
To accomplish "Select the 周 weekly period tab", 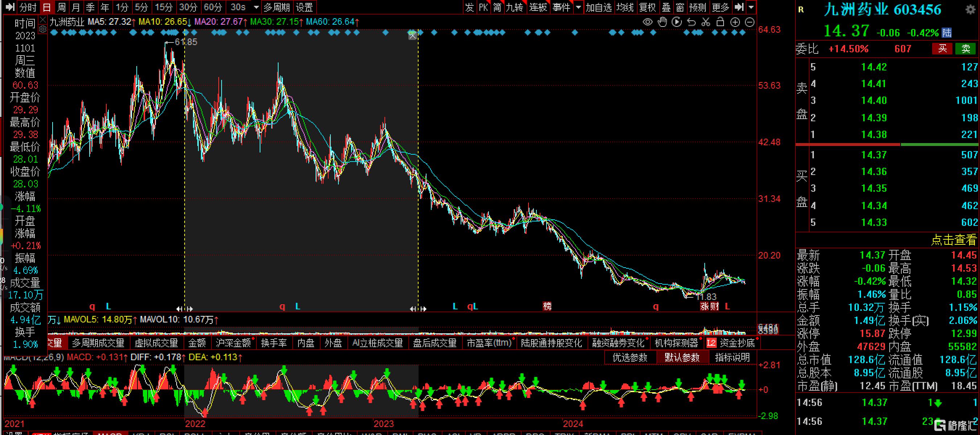I will 61,7.
